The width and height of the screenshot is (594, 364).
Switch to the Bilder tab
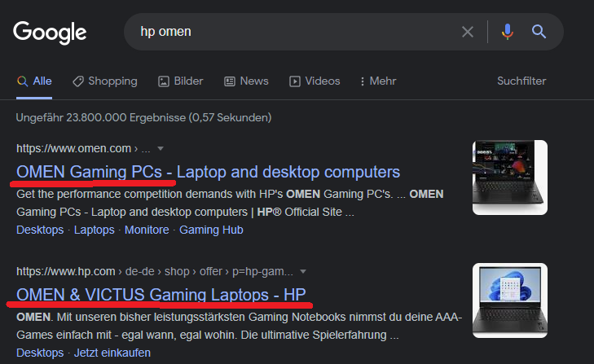click(181, 81)
